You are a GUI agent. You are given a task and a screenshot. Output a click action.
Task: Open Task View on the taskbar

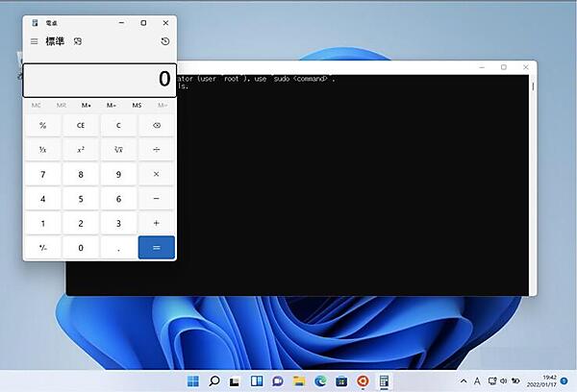point(235,381)
